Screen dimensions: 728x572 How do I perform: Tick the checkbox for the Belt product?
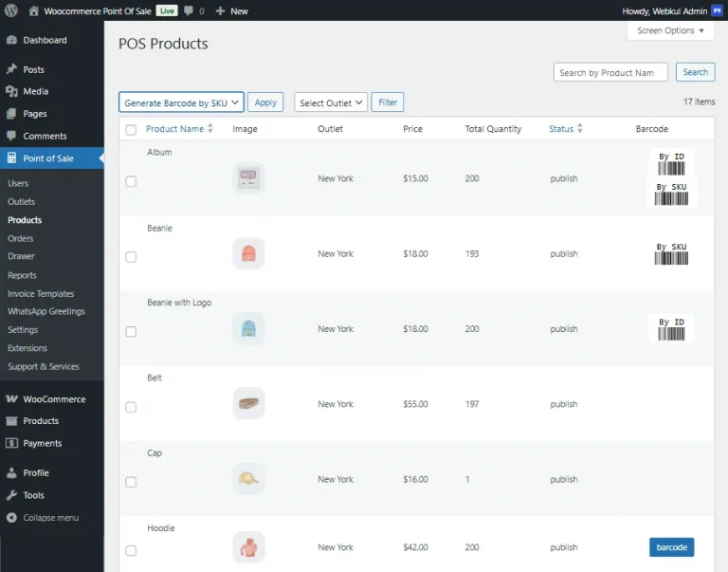131,407
